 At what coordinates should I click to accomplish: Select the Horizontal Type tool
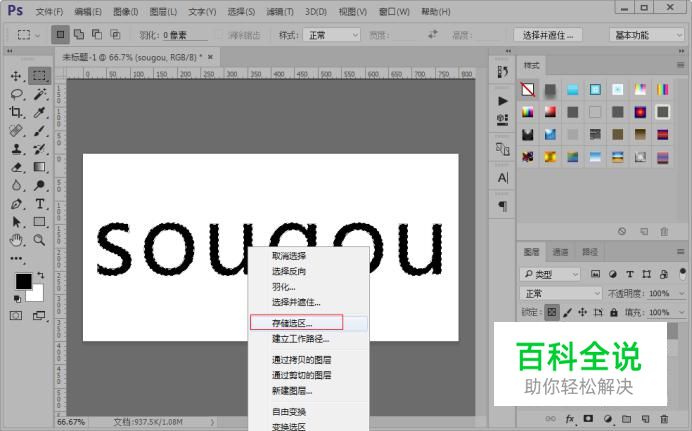[x=39, y=204]
